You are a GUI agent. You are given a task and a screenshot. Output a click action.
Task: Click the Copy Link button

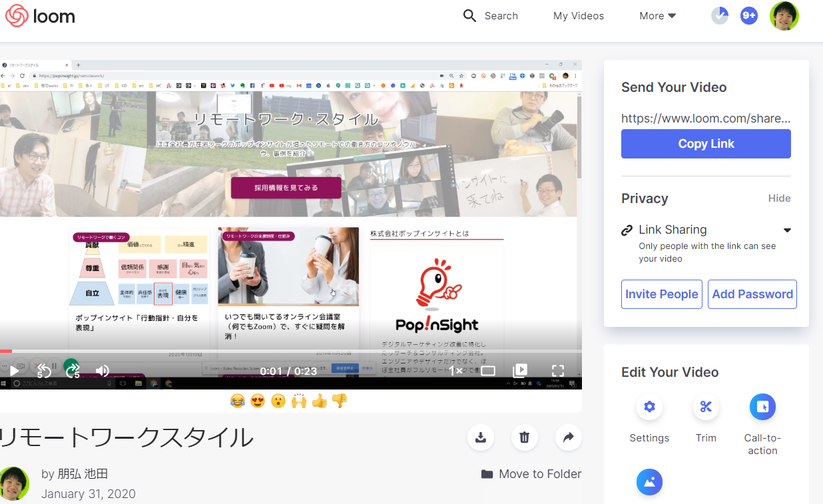[x=706, y=144]
